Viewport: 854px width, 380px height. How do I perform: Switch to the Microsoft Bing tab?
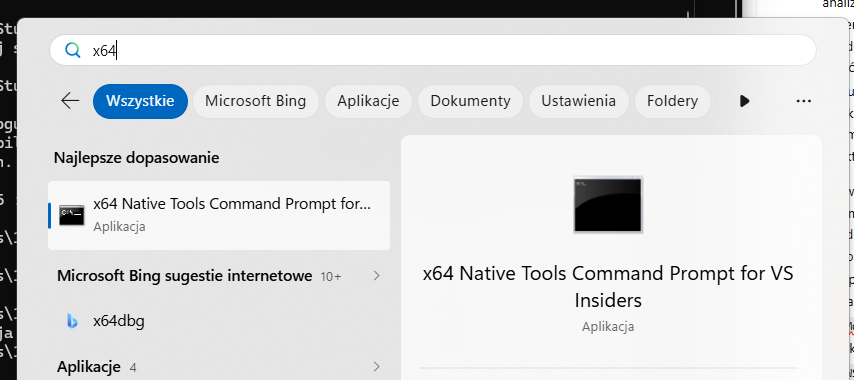[255, 101]
